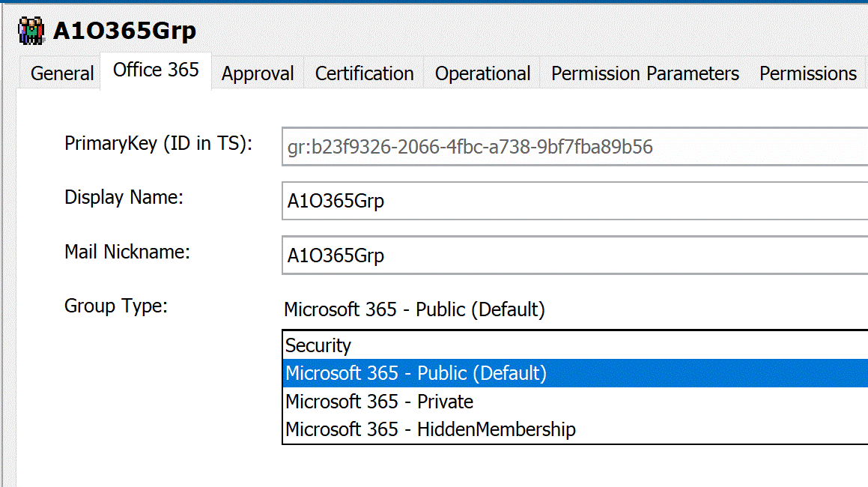The width and height of the screenshot is (868, 487).
Task: Select the Permission Parameters tab
Action: click(x=643, y=73)
